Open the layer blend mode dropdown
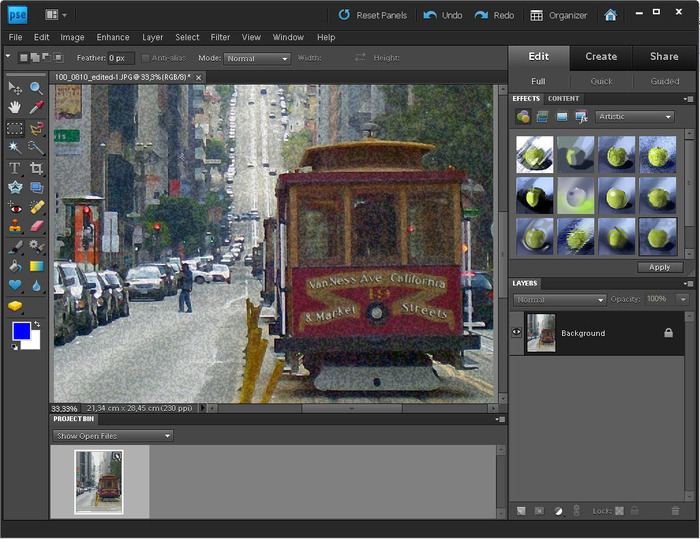 pos(559,300)
